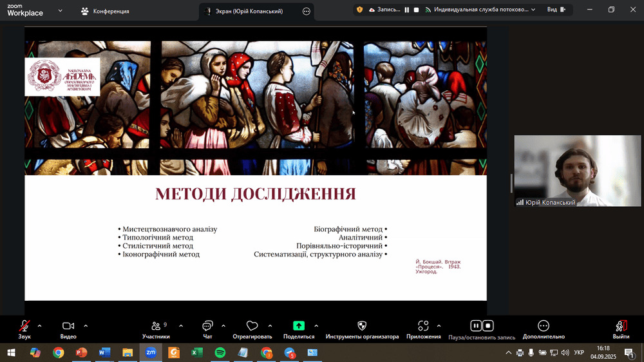Open Инструменты организатора host tools shield
Image resolution: width=644 pixels, height=362 pixels.
click(362, 327)
